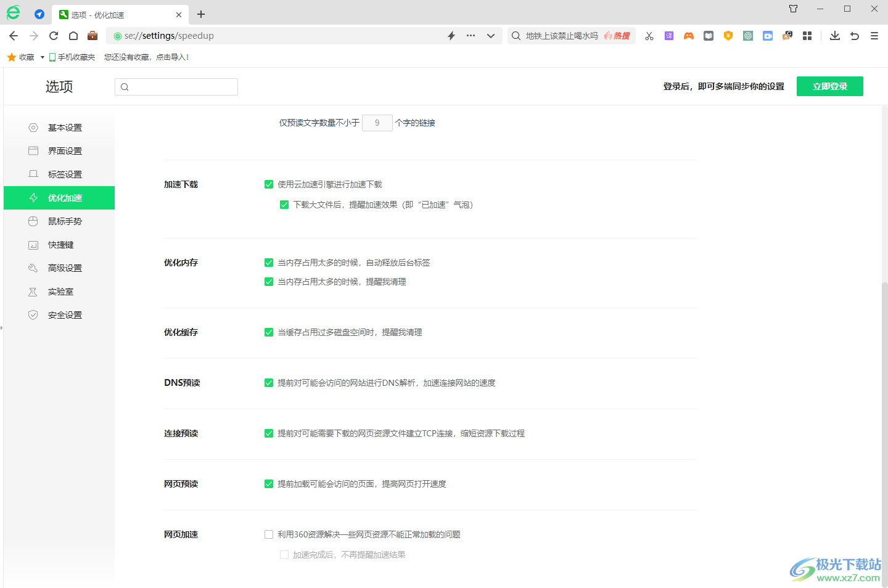Open a new tab with plus button
This screenshot has height=588, width=888.
201,14
